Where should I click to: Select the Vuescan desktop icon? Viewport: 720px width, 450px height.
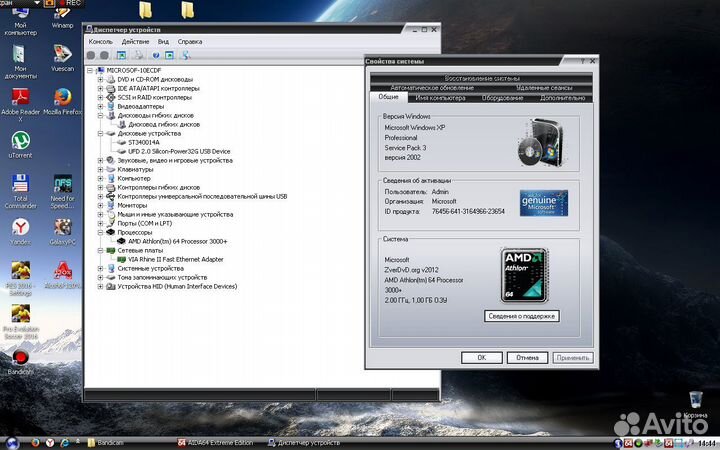point(62,58)
